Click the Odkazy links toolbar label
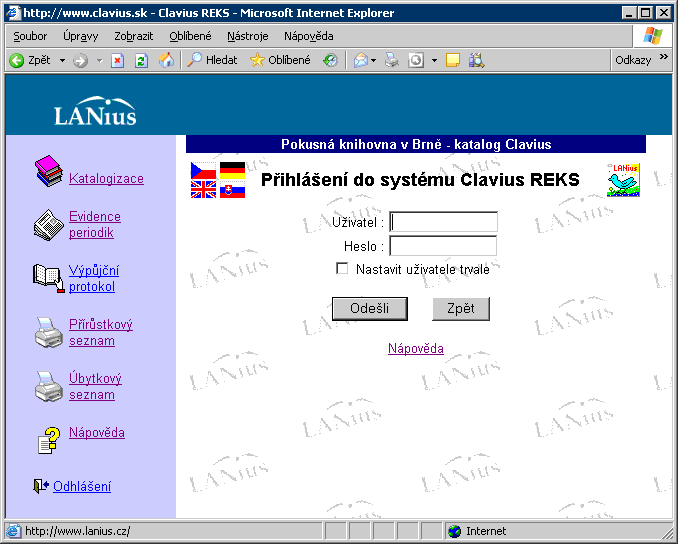The width and height of the screenshot is (678, 544). [x=633, y=60]
